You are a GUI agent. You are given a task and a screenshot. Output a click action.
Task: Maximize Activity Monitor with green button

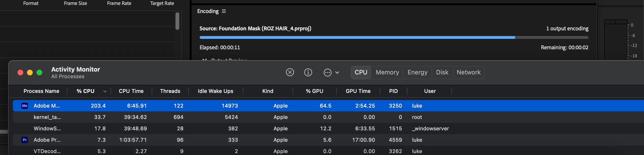point(39,73)
